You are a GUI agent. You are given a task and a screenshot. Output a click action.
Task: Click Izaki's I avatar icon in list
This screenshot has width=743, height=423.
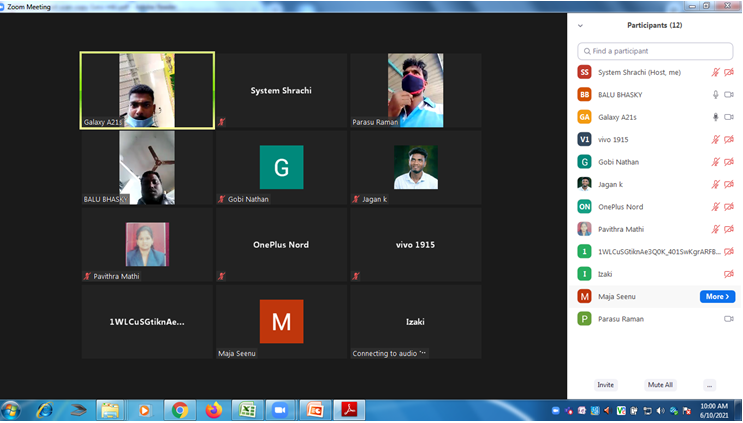[584, 274]
